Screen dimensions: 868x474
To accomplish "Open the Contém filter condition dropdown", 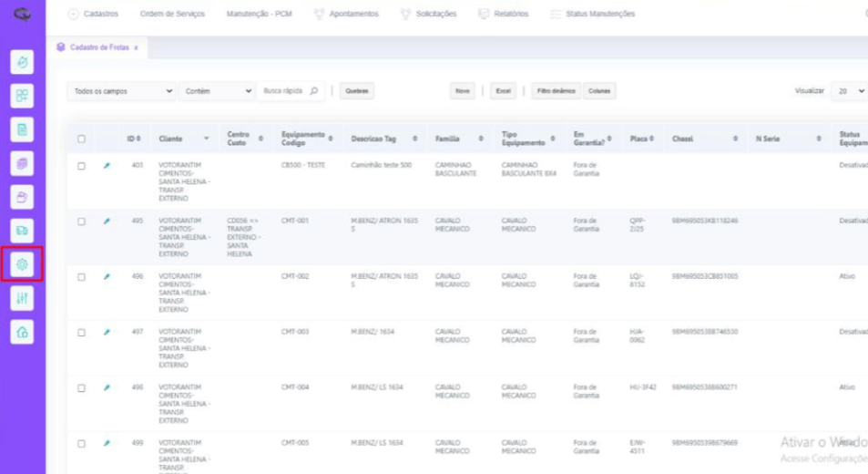I will [219, 91].
